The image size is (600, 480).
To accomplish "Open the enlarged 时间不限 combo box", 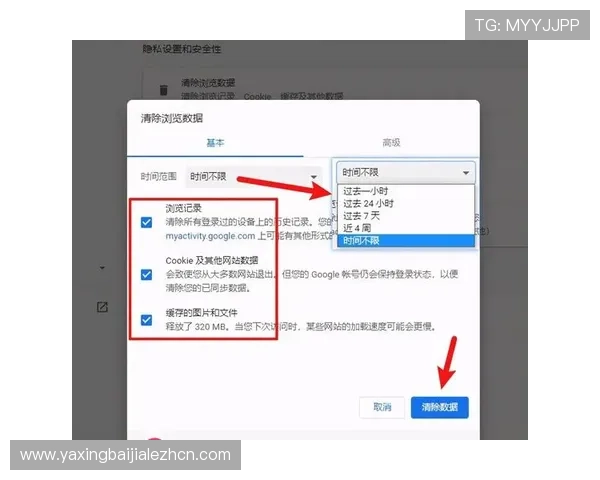I will (x=406, y=173).
